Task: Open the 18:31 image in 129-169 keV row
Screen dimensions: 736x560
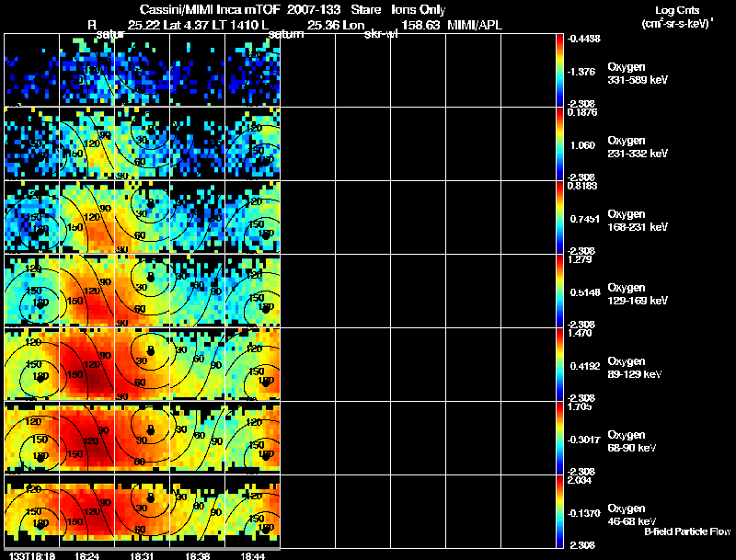Action: (143, 291)
